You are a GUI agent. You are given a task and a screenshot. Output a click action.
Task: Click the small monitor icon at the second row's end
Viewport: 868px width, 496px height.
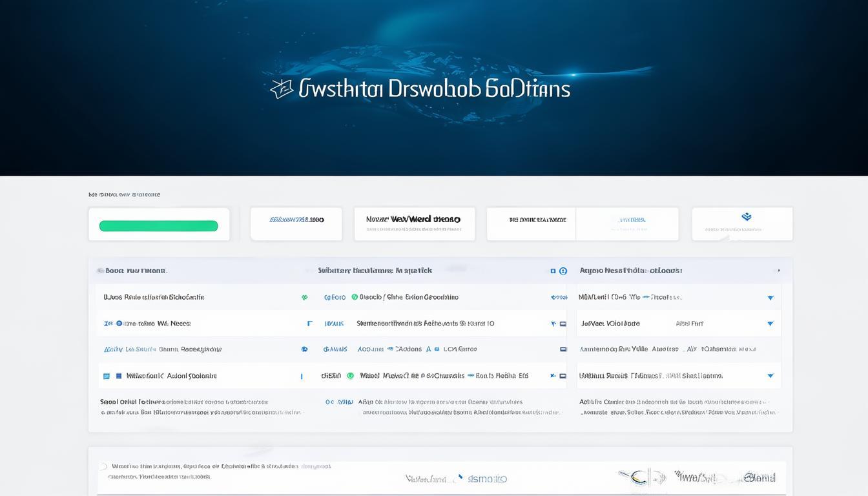pos(563,324)
